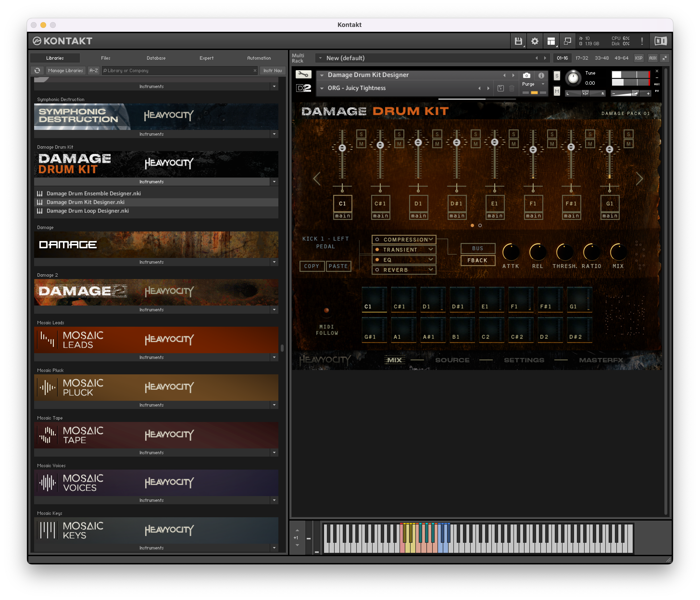The image size is (700, 600).
Task: Open the SOURCE page tab
Action: (452, 360)
